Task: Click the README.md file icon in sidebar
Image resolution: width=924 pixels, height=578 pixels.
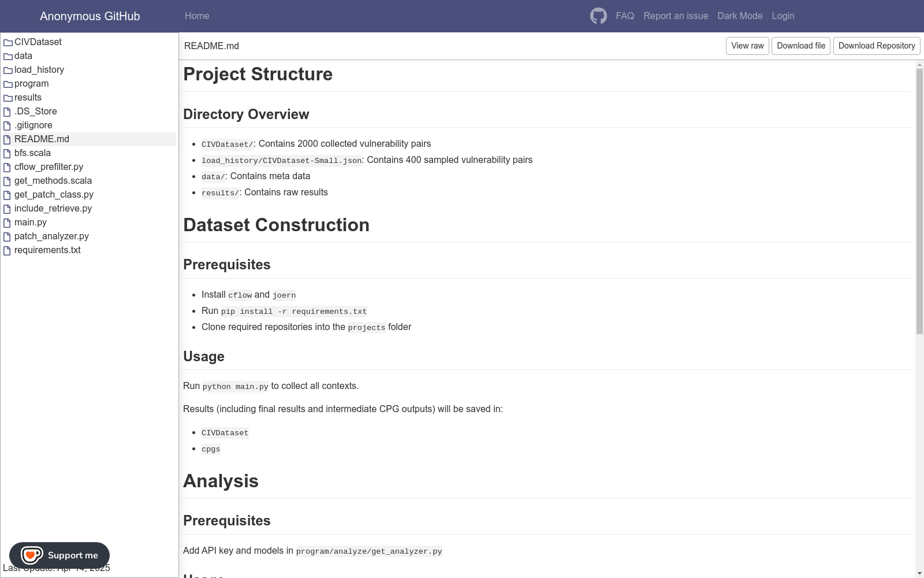Action: coord(8,139)
